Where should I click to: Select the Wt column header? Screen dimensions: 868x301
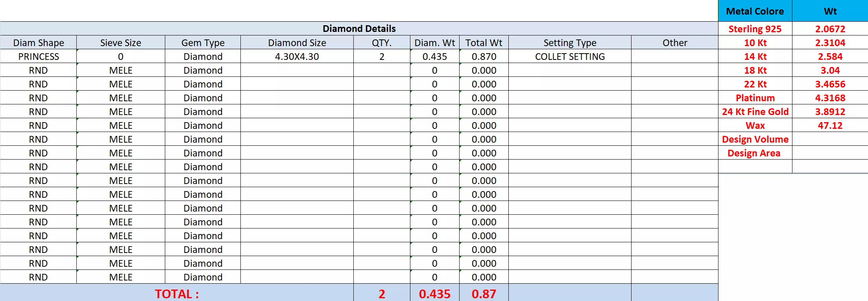830,11
